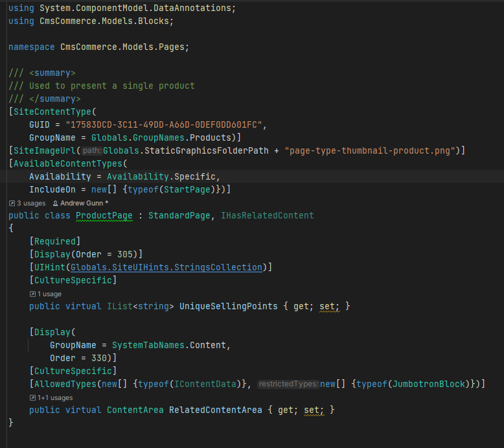Click the Required attribute

[54, 241]
